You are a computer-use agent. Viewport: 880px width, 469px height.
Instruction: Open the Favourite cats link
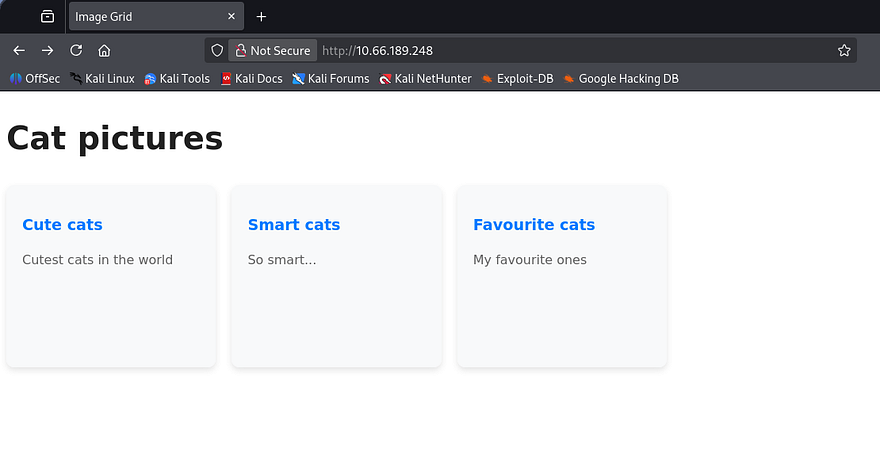(x=534, y=225)
